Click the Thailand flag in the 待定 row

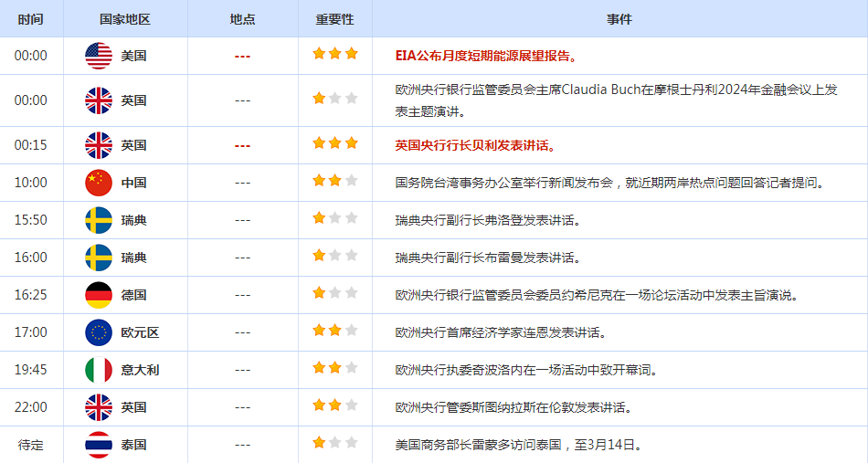click(99, 445)
